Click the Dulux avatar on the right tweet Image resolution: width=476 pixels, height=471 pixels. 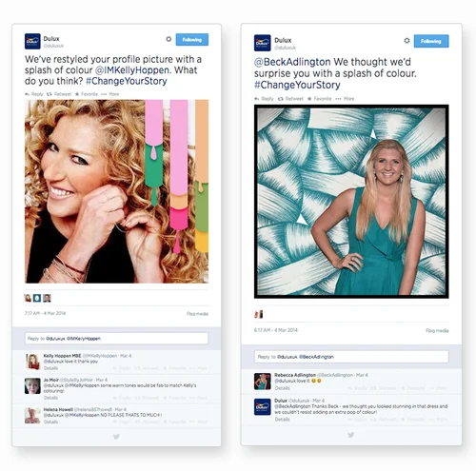click(x=262, y=43)
